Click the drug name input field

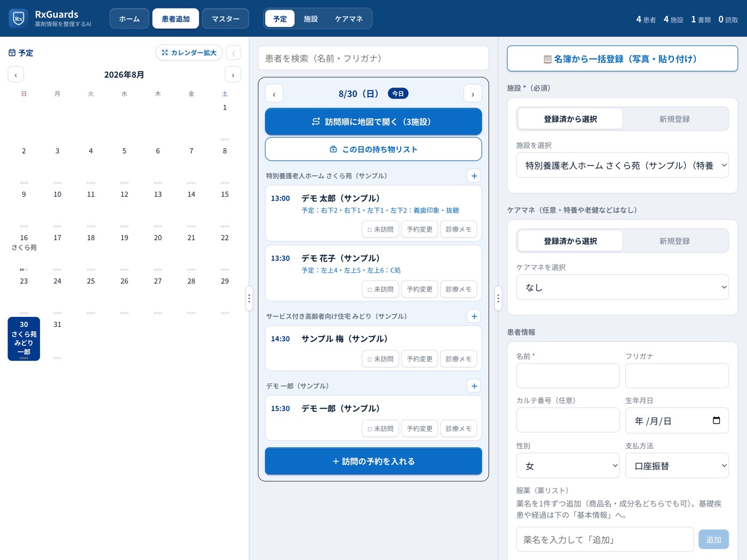605,539
